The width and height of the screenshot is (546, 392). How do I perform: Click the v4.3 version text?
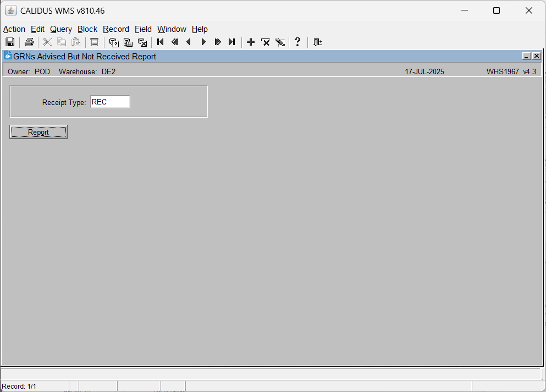pos(530,71)
